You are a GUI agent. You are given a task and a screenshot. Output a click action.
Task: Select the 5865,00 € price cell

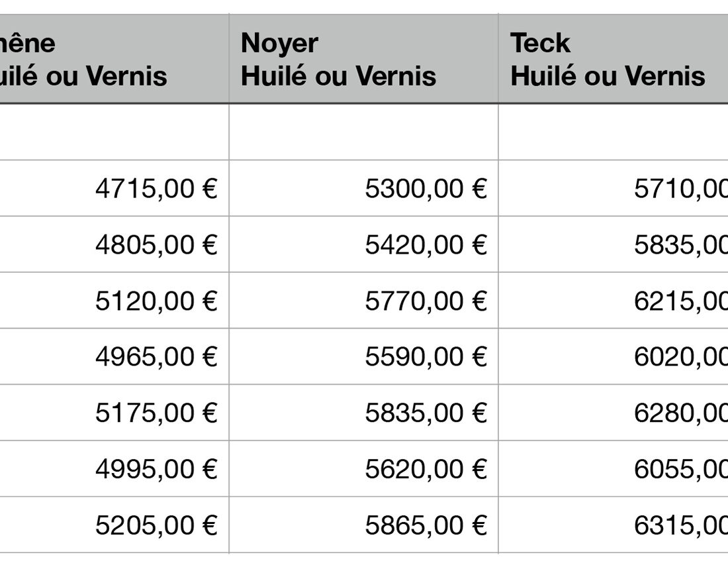pyautogui.click(x=426, y=526)
